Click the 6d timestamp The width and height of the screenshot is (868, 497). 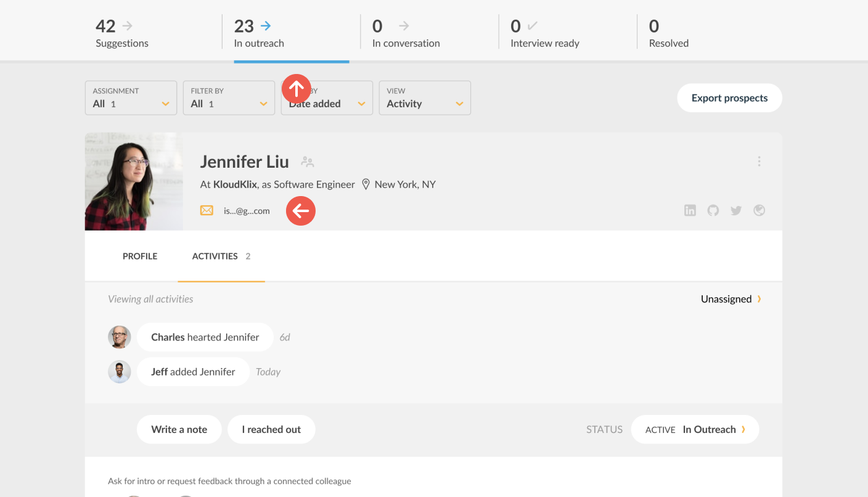point(285,337)
